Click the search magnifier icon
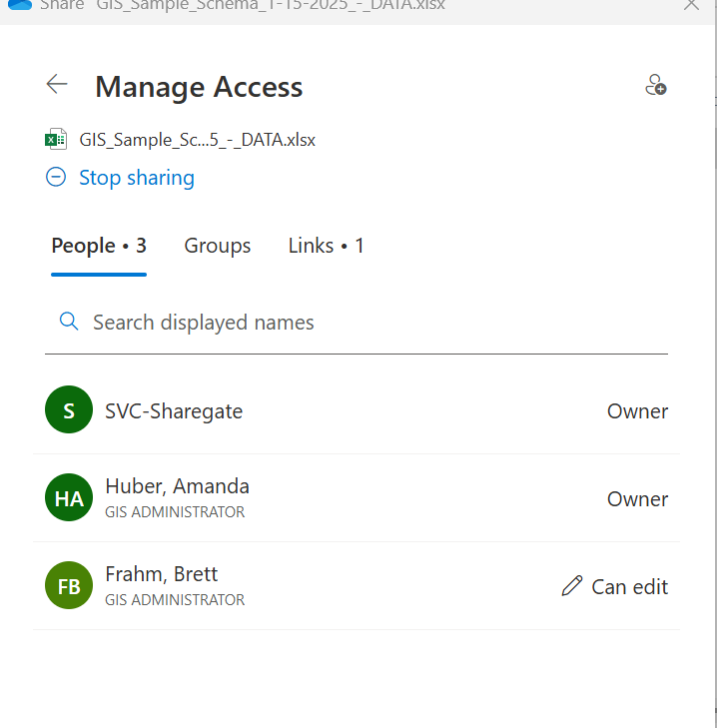The height and width of the screenshot is (728, 717). coord(69,322)
